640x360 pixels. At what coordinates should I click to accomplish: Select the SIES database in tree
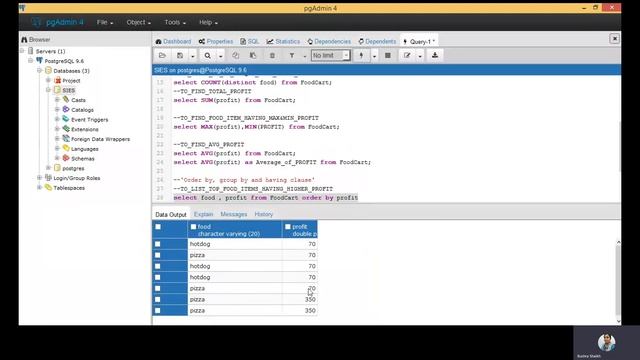point(69,90)
